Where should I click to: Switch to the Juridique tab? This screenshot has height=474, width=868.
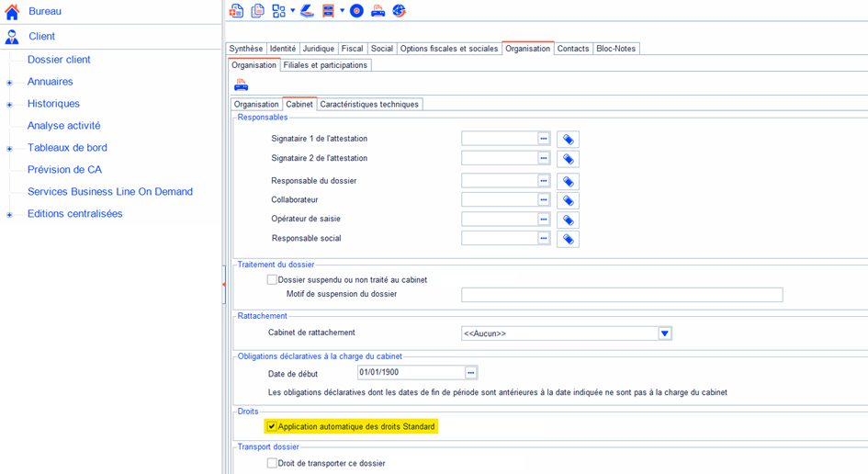[318, 49]
